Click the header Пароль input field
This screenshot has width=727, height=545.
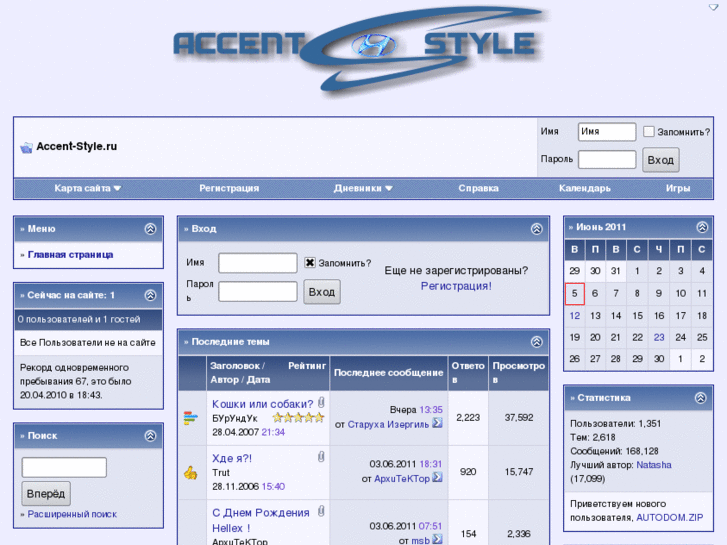pyautogui.click(x=607, y=160)
